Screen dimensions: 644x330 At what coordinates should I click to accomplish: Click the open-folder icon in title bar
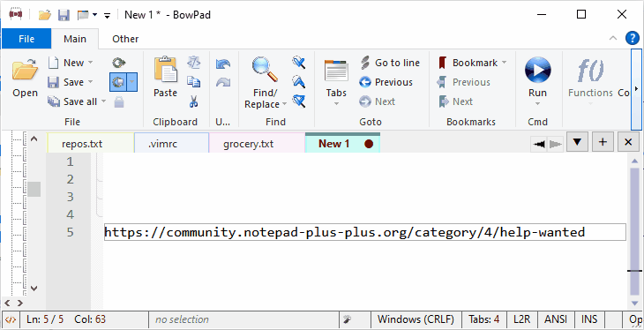click(x=45, y=15)
